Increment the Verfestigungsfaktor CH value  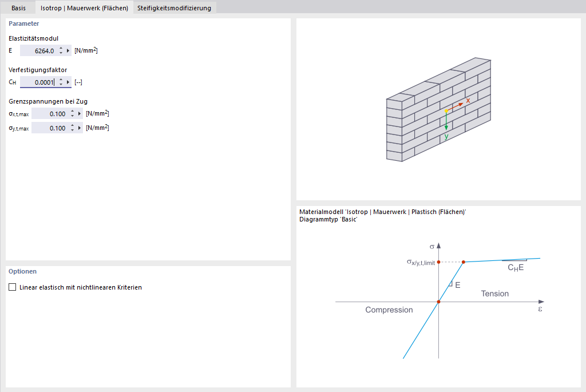[x=61, y=80]
